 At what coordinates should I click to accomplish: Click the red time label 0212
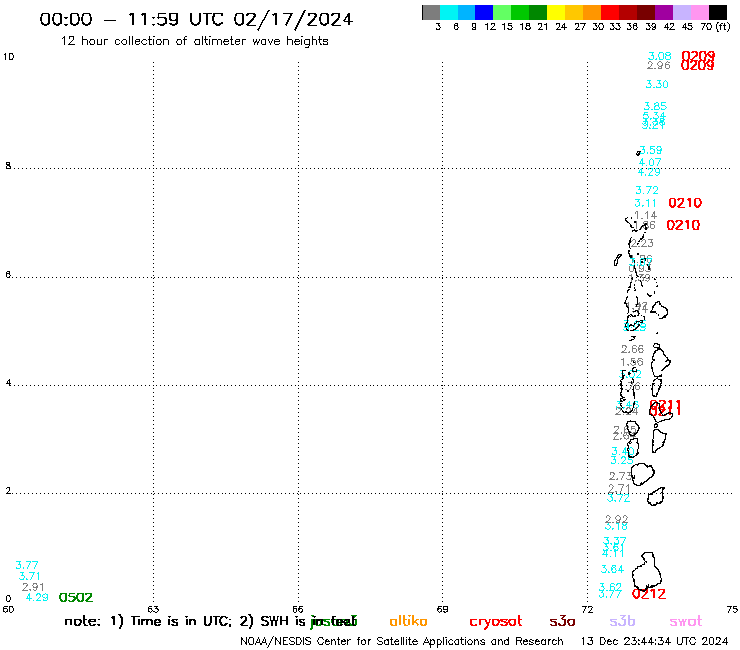tap(649, 594)
